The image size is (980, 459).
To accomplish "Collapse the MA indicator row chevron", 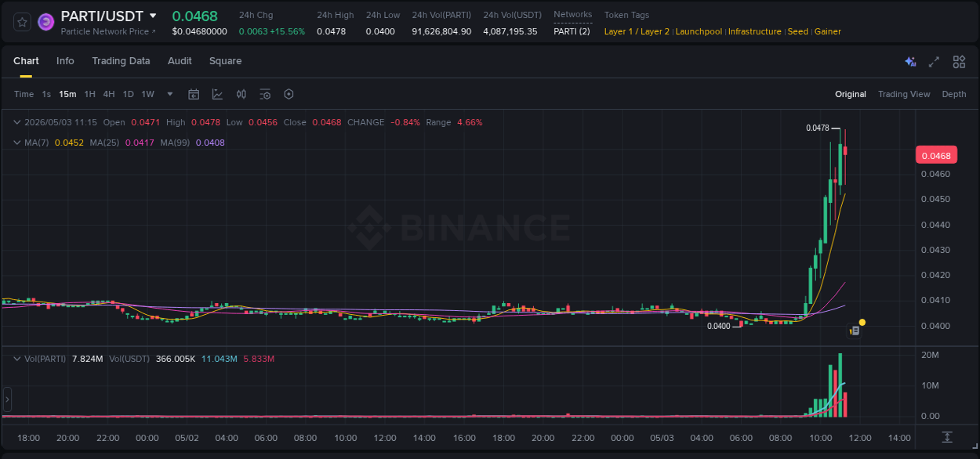I will click(17, 143).
